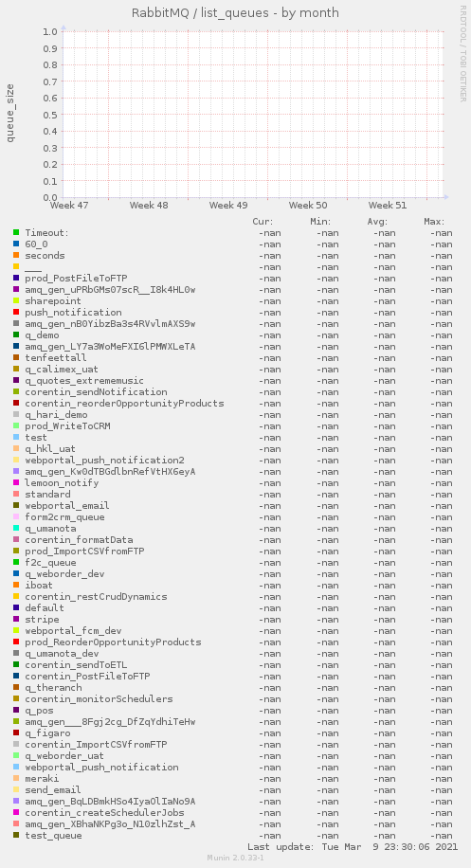Click the Week 49 axis label
This screenshot has height=868, width=471.
coord(228,206)
